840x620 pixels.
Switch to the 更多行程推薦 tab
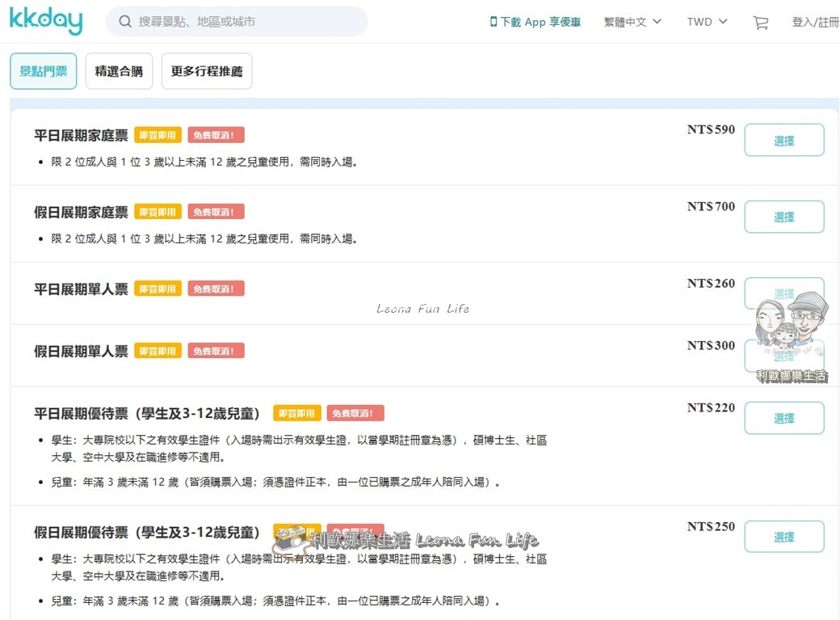tap(207, 71)
